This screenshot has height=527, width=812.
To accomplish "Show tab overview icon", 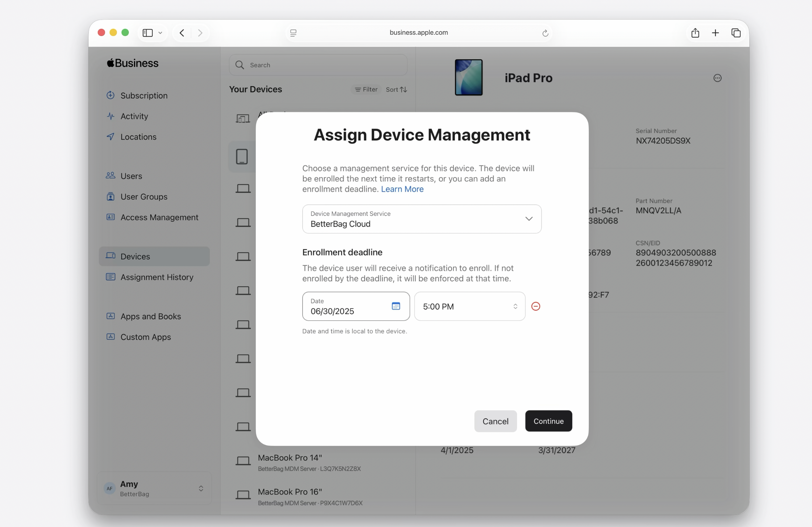I will 736,33.
